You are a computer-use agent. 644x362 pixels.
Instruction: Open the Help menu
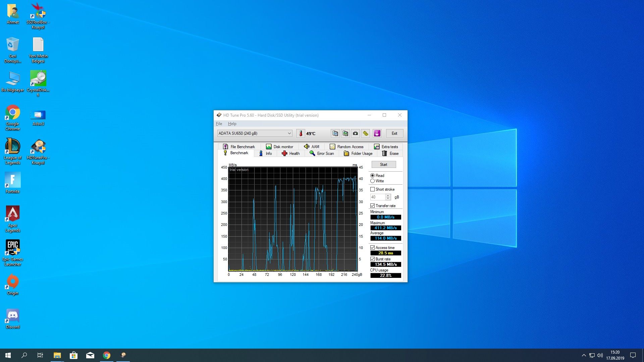point(232,124)
